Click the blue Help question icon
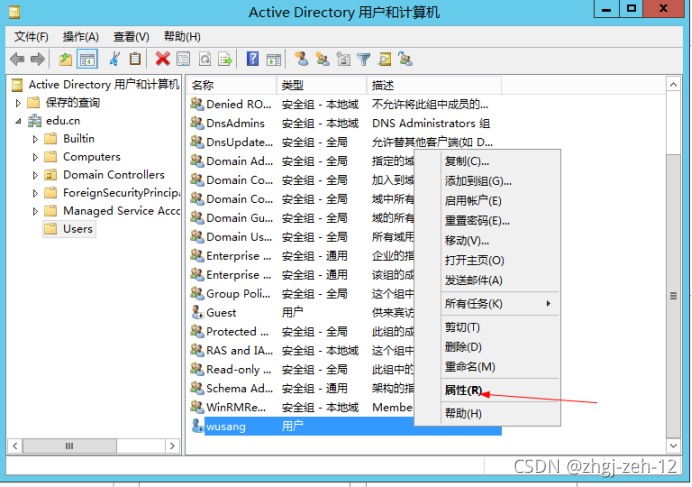The image size is (692, 487). tap(252, 59)
